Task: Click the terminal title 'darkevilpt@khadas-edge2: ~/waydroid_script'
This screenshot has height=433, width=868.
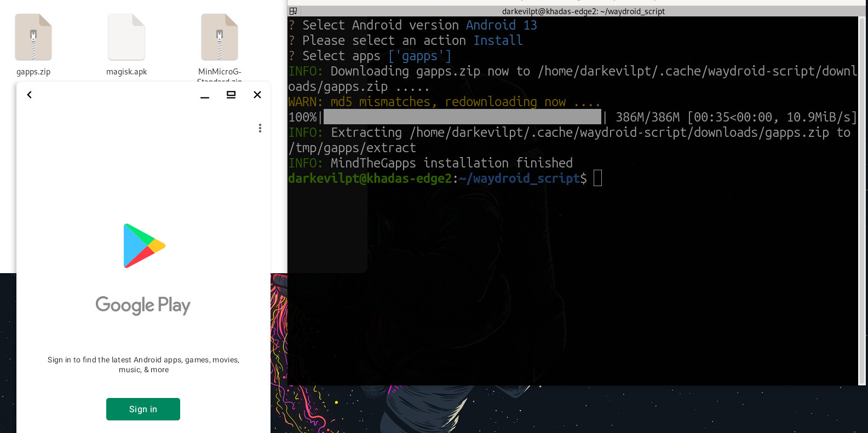Action: [583, 11]
